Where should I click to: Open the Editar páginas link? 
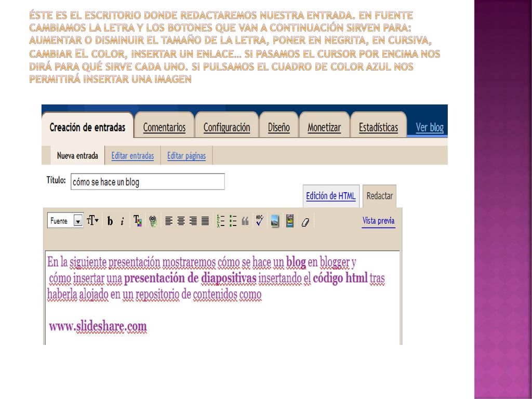(x=187, y=156)
